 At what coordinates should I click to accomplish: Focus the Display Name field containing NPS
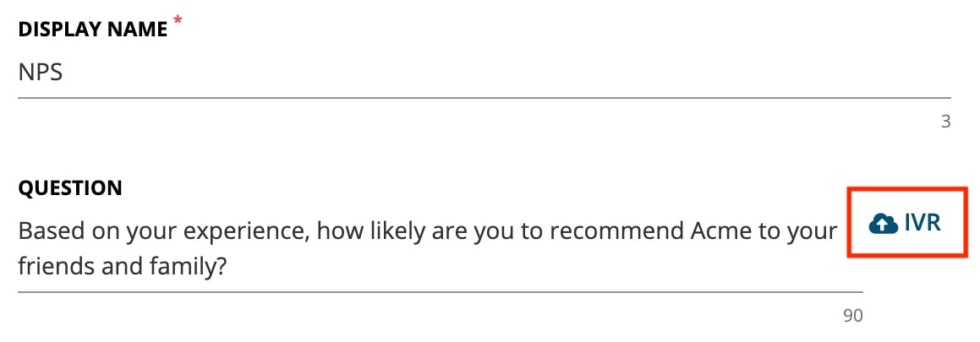485,73
